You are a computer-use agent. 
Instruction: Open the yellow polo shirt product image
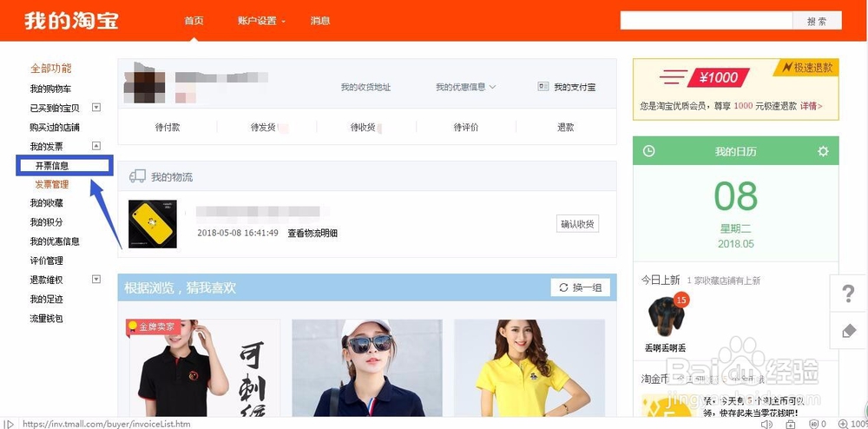(529, 368)
